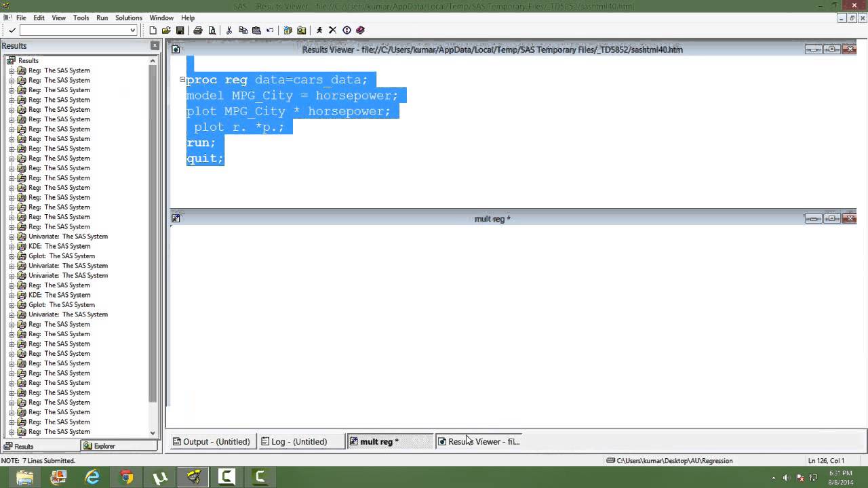Screen dimensions: 868x488
Task: Open Print Preview from the toolbar
Action: pyautogui.click(x=212, y=30)
